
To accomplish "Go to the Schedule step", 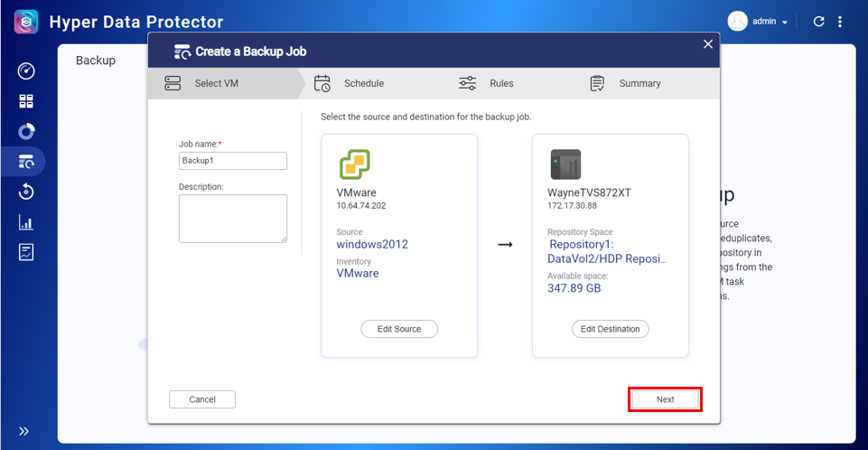I will point(364,83).
